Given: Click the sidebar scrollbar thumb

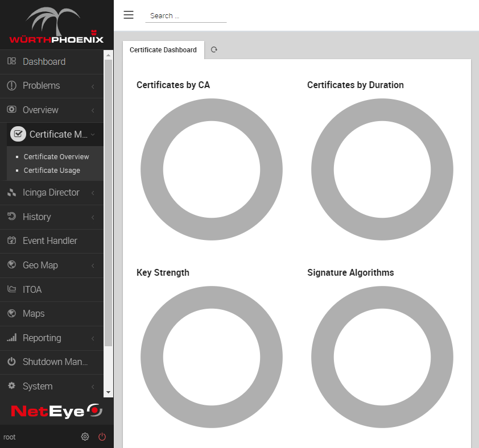Looking at the screenshot, I should coord(108,203).
